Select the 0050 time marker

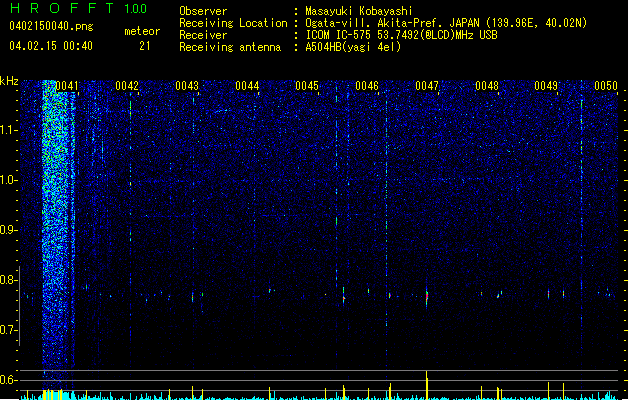[606, 86]
